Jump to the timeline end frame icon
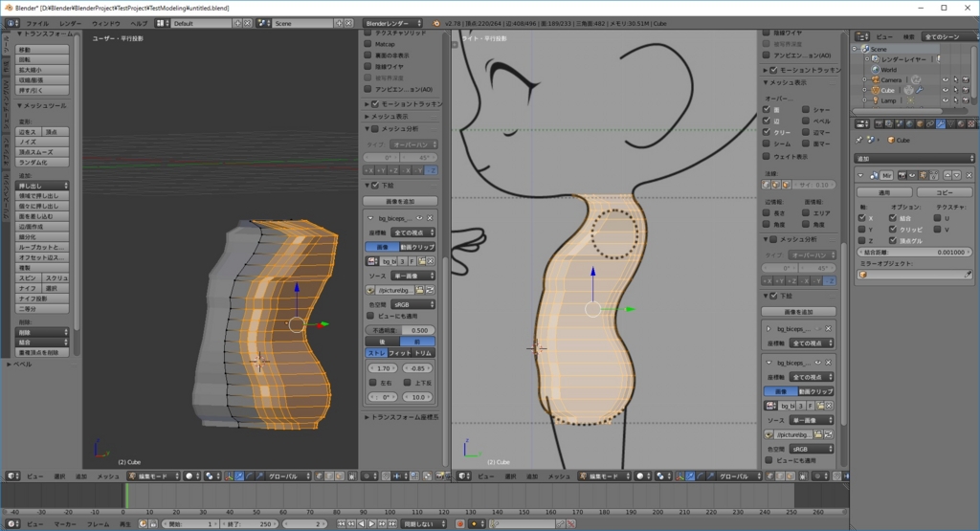The image size is (980, 531). pos(392,524)
